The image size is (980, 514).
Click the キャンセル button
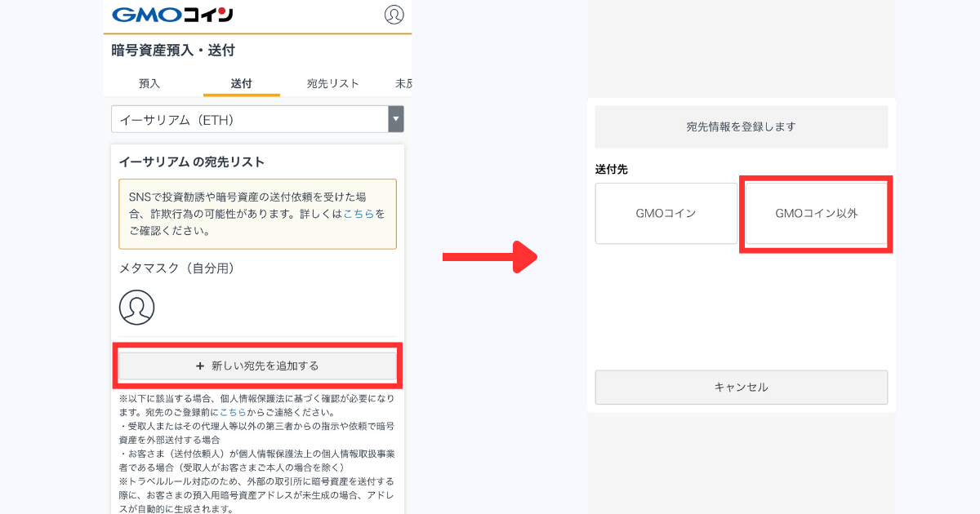click(x=742, y=388)
